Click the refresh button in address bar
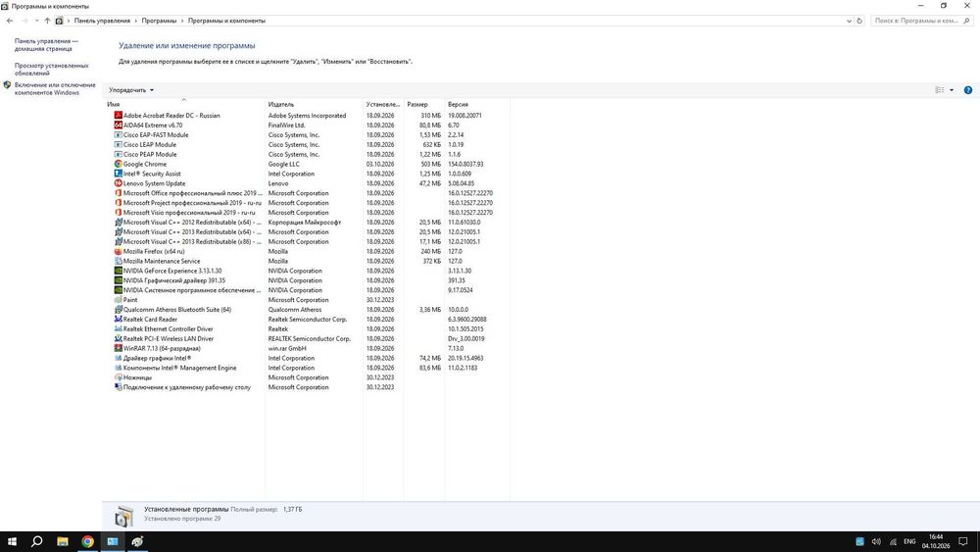 859,21
